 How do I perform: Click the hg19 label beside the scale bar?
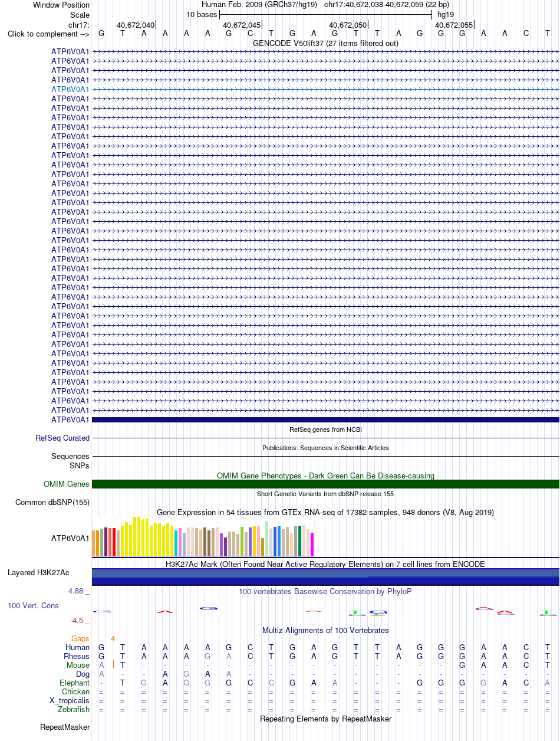click(x=446, y=14)
